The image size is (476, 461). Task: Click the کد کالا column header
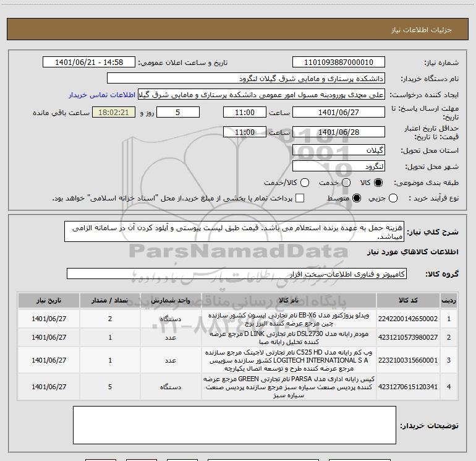[x=408, y=300]
